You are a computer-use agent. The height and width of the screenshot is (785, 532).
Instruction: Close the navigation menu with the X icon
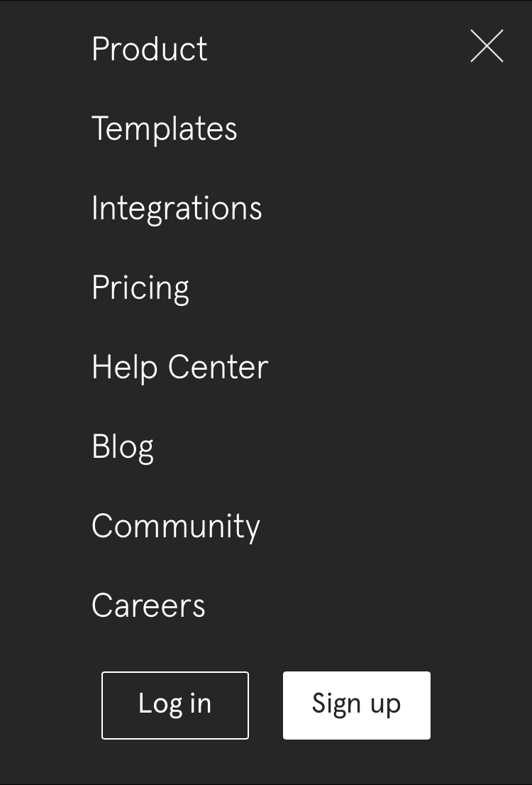[x=487, y=46]
